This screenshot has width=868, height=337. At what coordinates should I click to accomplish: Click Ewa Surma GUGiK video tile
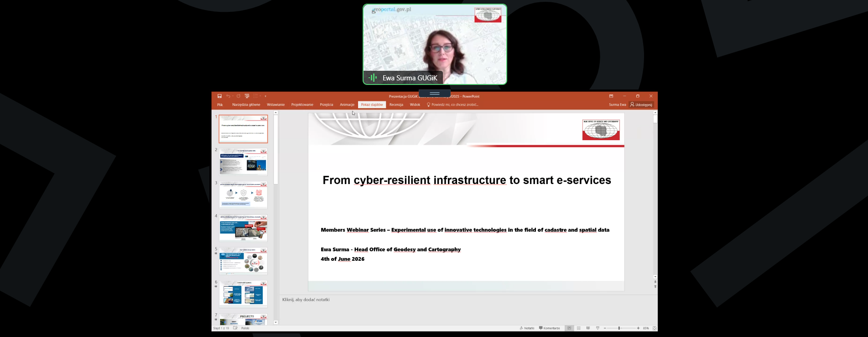click(435, 44)
